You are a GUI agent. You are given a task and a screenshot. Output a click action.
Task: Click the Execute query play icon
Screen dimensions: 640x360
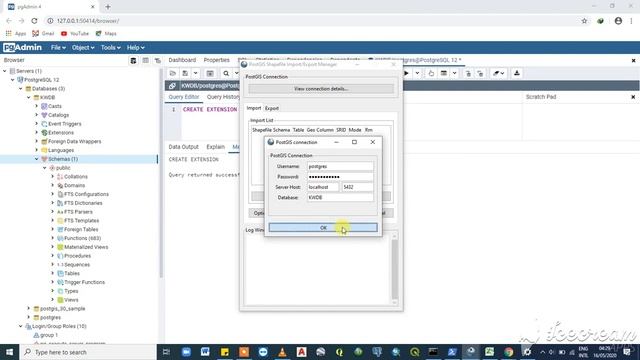coord(407,73)
